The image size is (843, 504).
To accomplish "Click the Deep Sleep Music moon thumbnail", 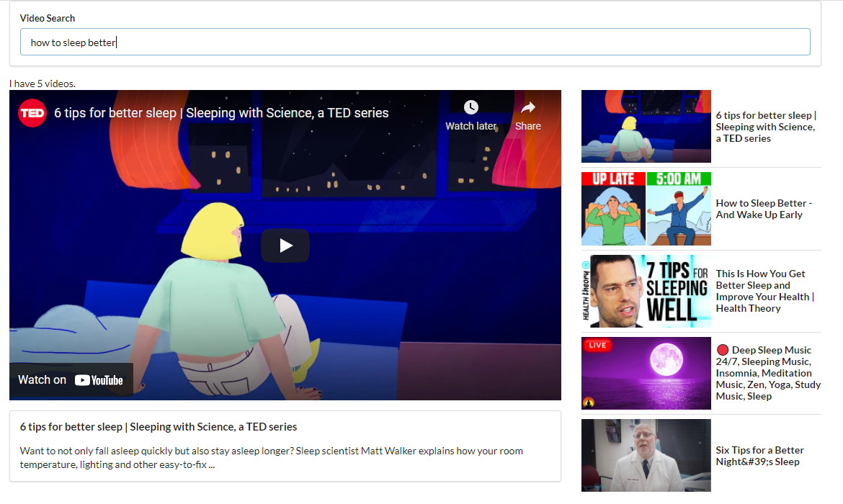I will click(646, 373).
